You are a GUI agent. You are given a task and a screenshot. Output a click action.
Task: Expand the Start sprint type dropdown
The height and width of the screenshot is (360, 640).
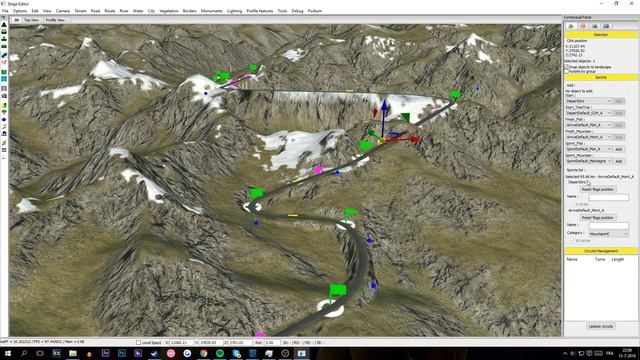coord(588,101)
